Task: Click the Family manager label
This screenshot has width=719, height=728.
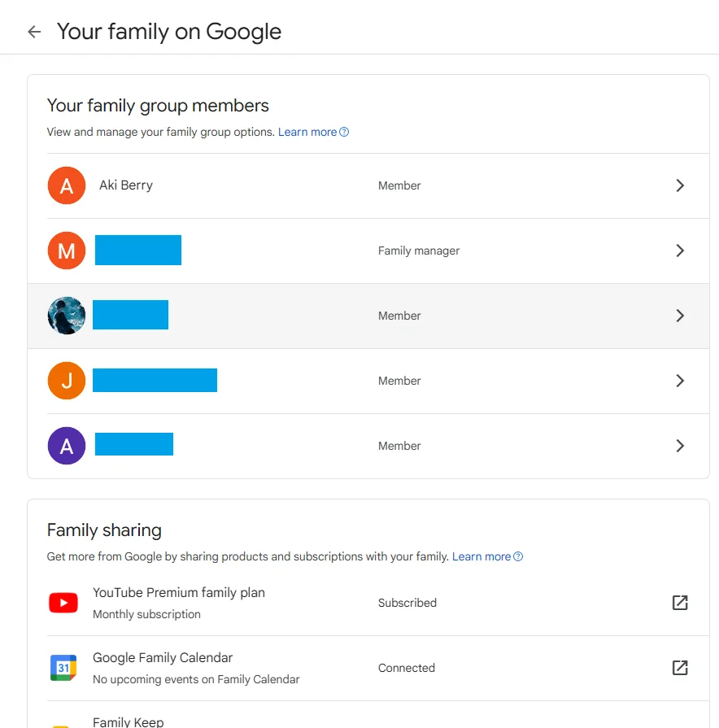Action: pos(419,251)
